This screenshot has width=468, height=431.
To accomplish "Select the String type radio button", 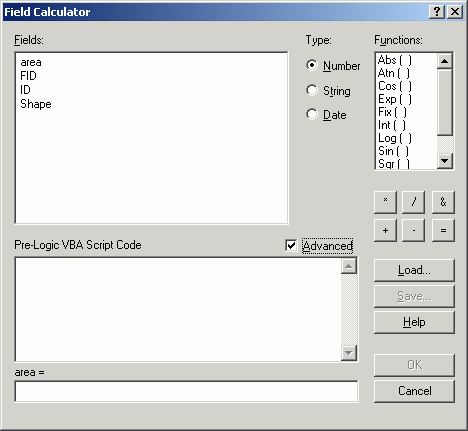I will tap(312, 90).
